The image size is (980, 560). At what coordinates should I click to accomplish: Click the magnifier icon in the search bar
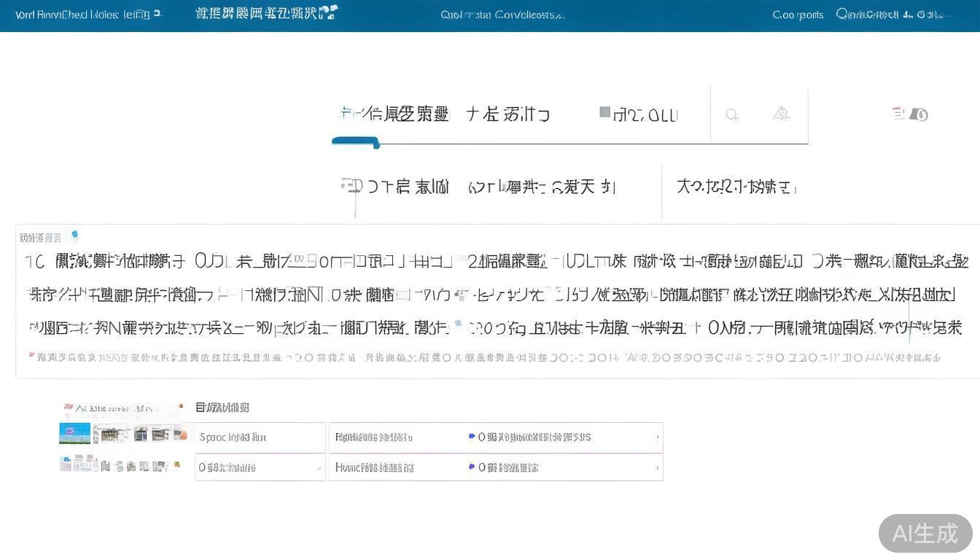coord(732,114)
